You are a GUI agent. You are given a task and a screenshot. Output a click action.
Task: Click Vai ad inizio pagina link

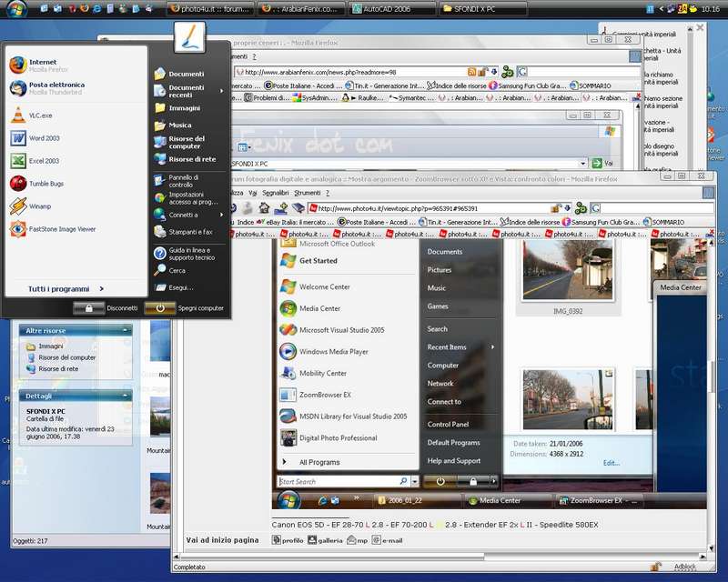point(222,540)
